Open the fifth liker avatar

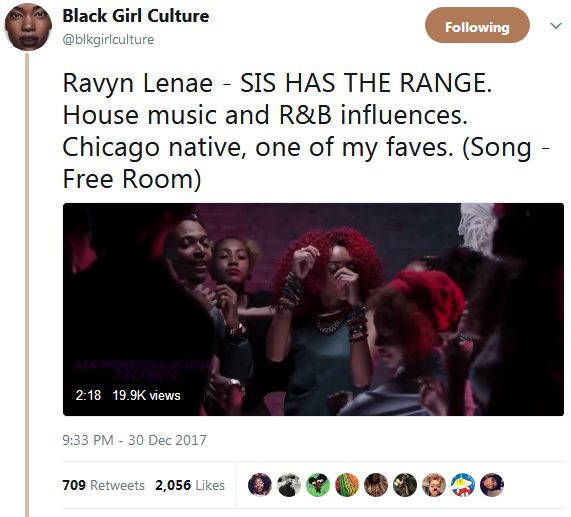(x=376, y=485)
